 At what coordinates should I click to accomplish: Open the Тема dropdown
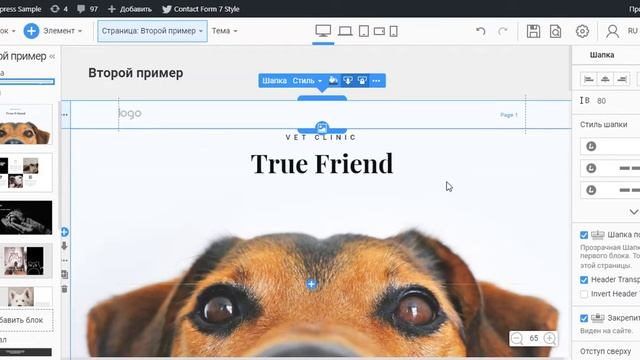pyautogui.click(x=224, y=31)
